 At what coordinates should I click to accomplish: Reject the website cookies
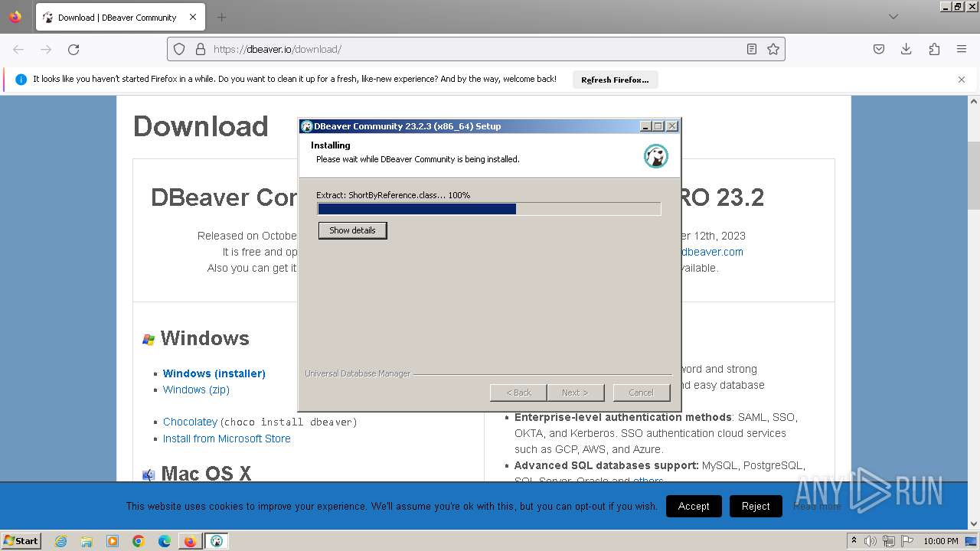click(756, 506)
